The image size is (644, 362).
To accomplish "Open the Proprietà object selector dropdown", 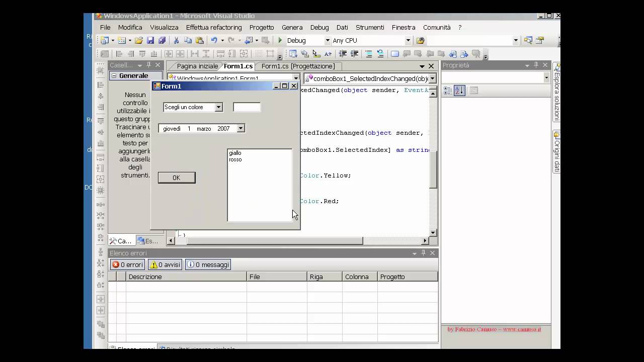I will point(546,77).
